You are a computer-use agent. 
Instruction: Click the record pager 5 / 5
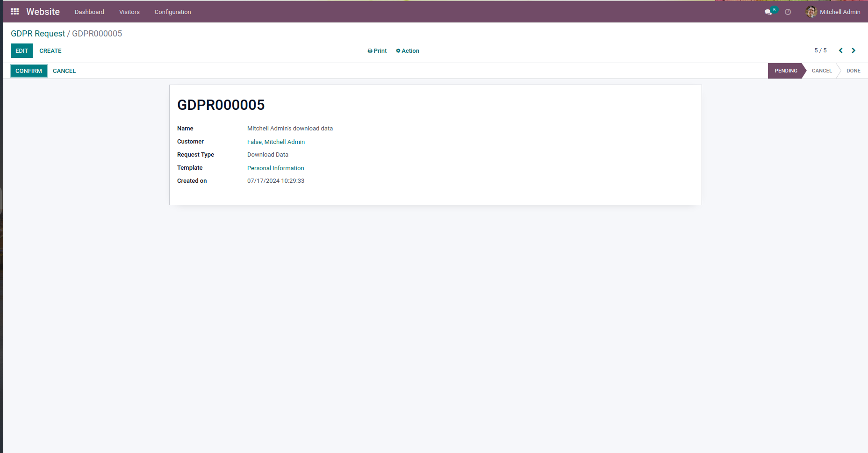pos(820,50)
